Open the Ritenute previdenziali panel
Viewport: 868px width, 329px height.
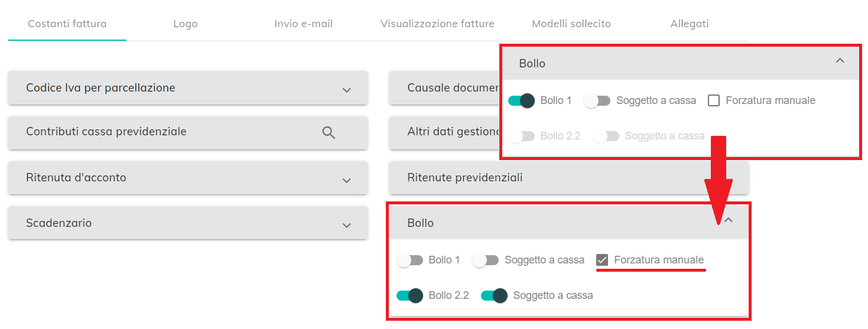tap(569, 178)
